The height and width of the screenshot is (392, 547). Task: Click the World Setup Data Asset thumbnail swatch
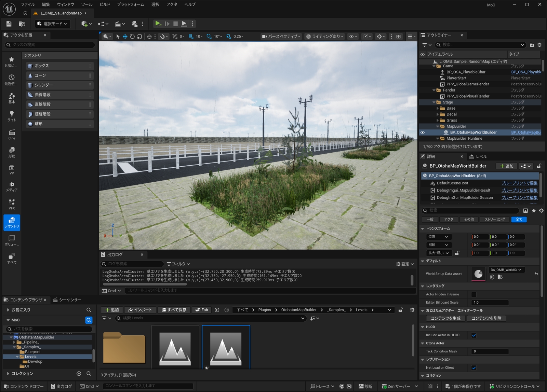(478, 274)
